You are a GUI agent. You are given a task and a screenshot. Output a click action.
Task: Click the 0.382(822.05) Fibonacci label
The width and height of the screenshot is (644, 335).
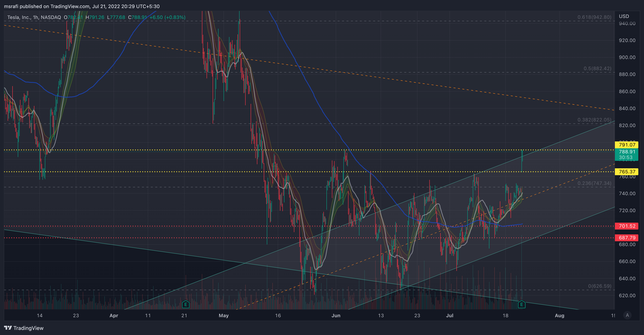click(594, 120)
